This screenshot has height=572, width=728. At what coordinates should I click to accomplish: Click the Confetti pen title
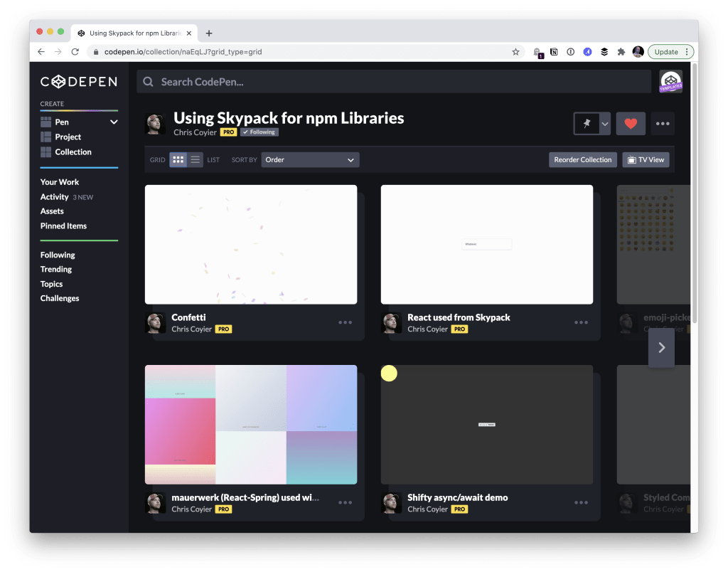click(188, 318)
